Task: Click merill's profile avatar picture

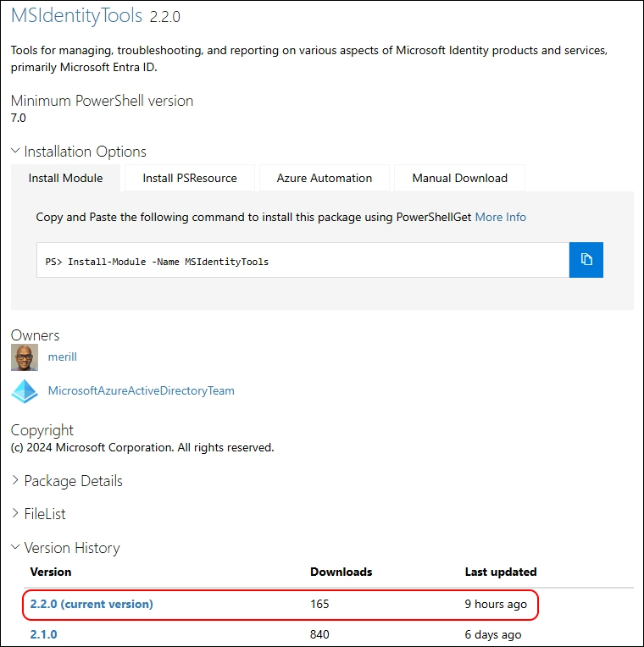Action: coord(25,357)
